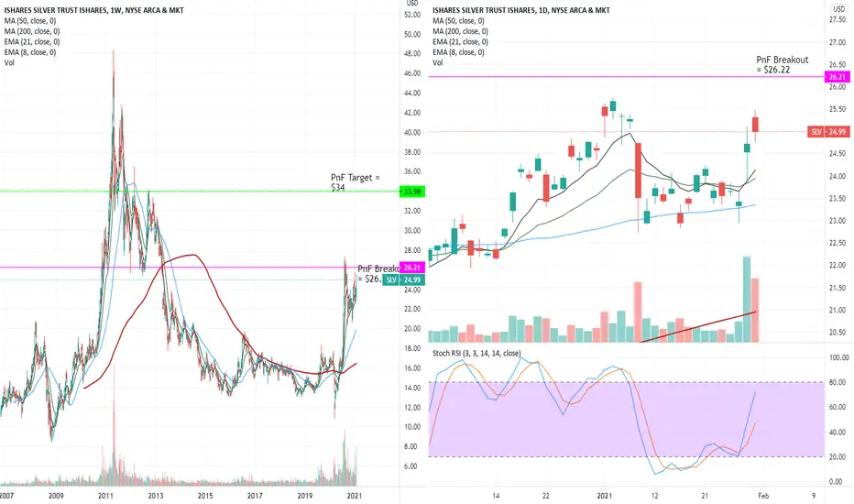Click 27.50 on the daily price axis
This screenshot has height=504, width=854.
pos(838,19)
